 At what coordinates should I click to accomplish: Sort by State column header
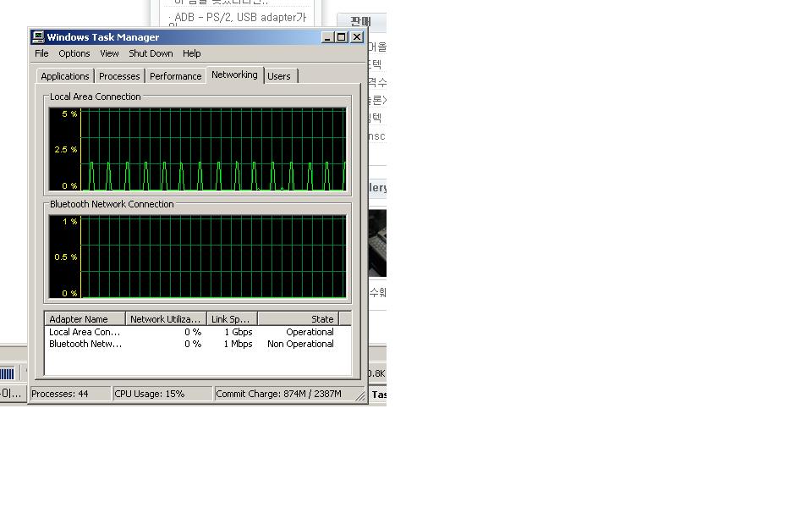coord(299,319)
